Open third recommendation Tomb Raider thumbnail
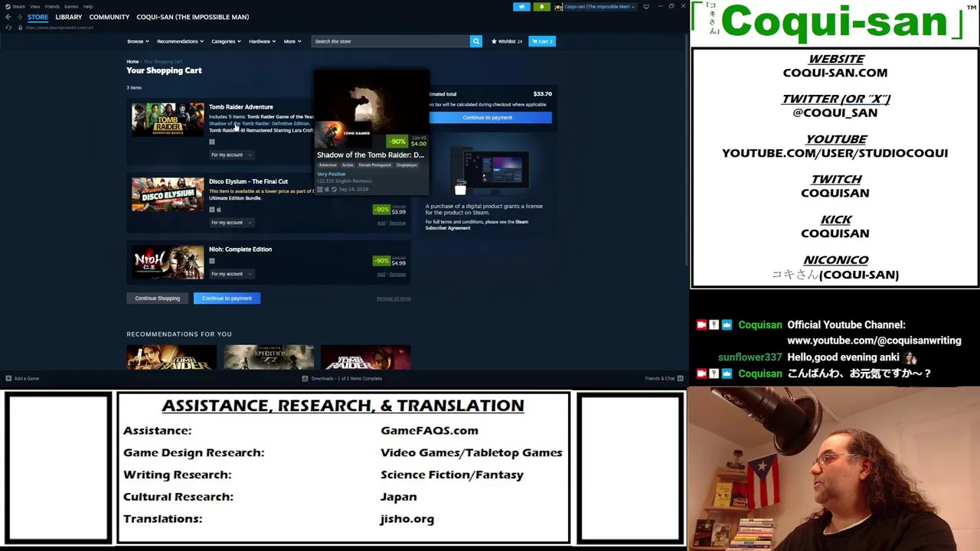 point(365,357)
